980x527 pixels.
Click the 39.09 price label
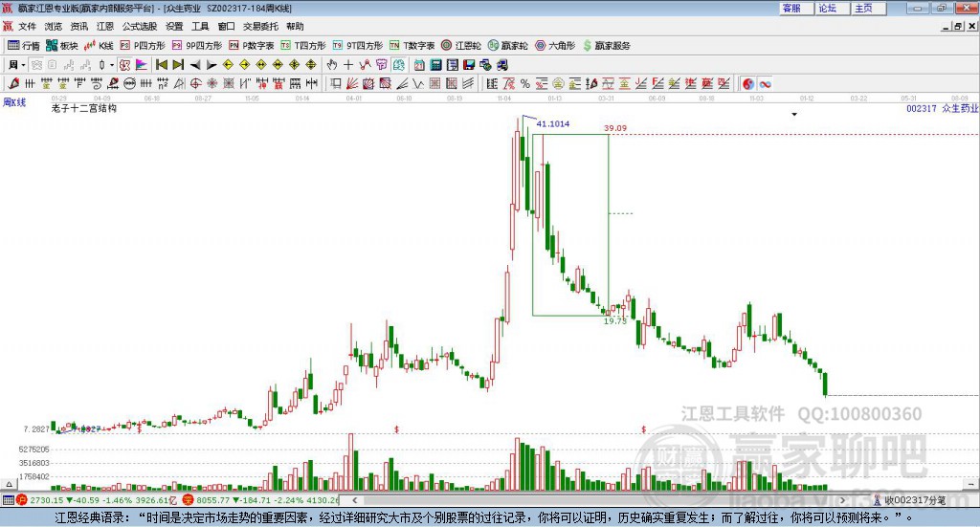pos(615,128)
